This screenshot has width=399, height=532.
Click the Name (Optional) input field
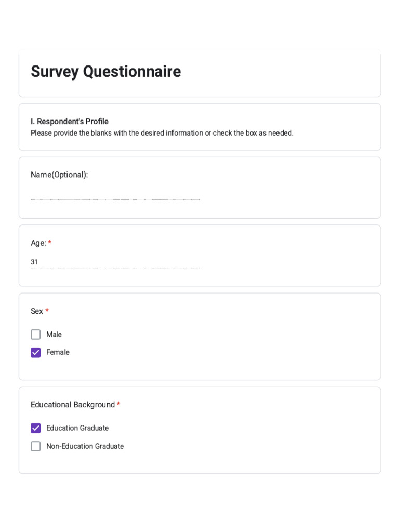pos(115,194)
